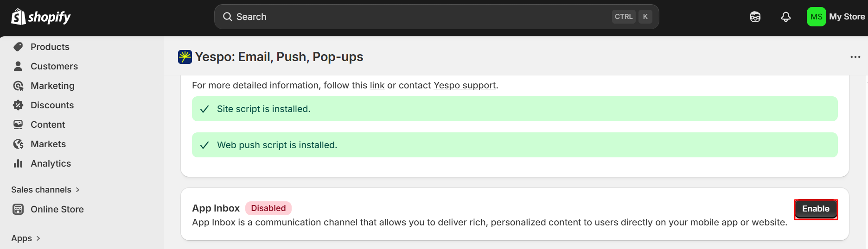Open the Sidekick assistant icon
The height and width of the screenshot is (249, 868).
pyautogui.click(x=755, y=17)
